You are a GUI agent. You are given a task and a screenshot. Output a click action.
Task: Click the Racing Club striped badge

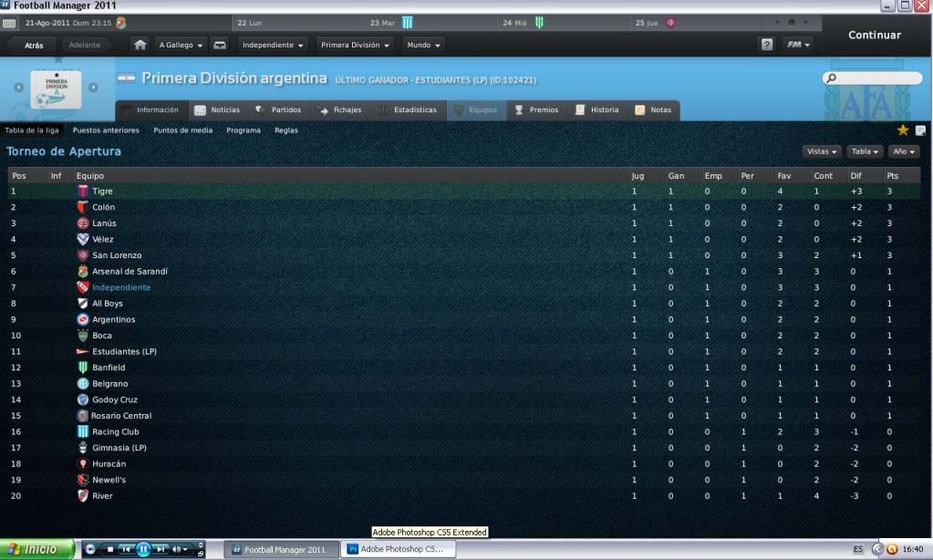(83, 432)
